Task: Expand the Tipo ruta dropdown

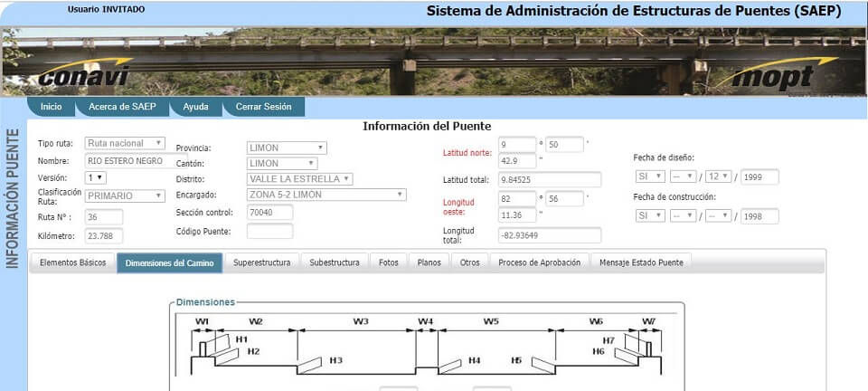Action: click(x=125, y=143)
